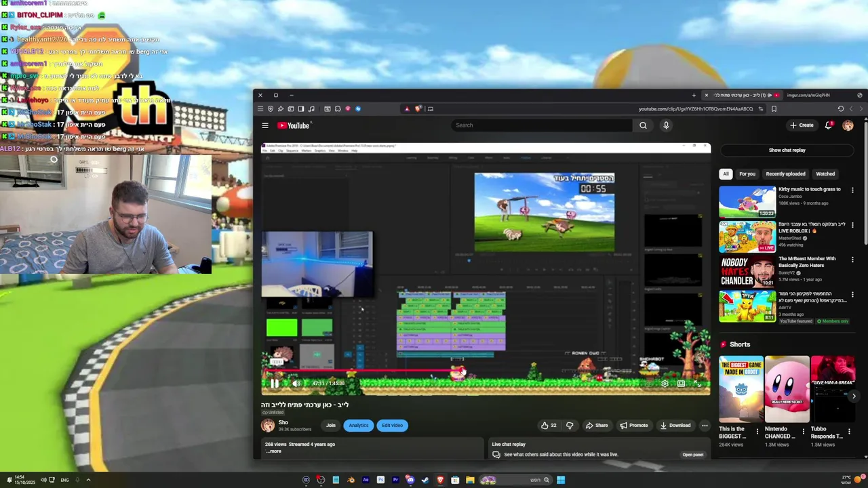Select the For you filter chip

pos(747,174)
